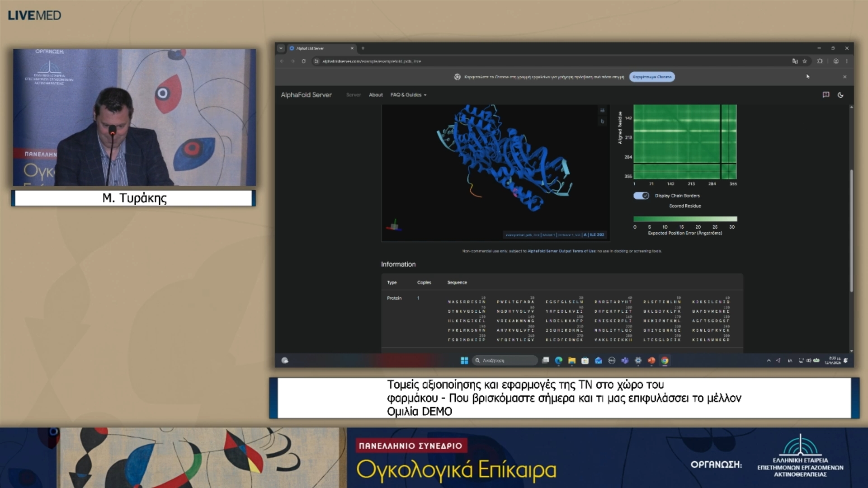Toggle Display Chain Borders switch

click(x=641, y=196)
